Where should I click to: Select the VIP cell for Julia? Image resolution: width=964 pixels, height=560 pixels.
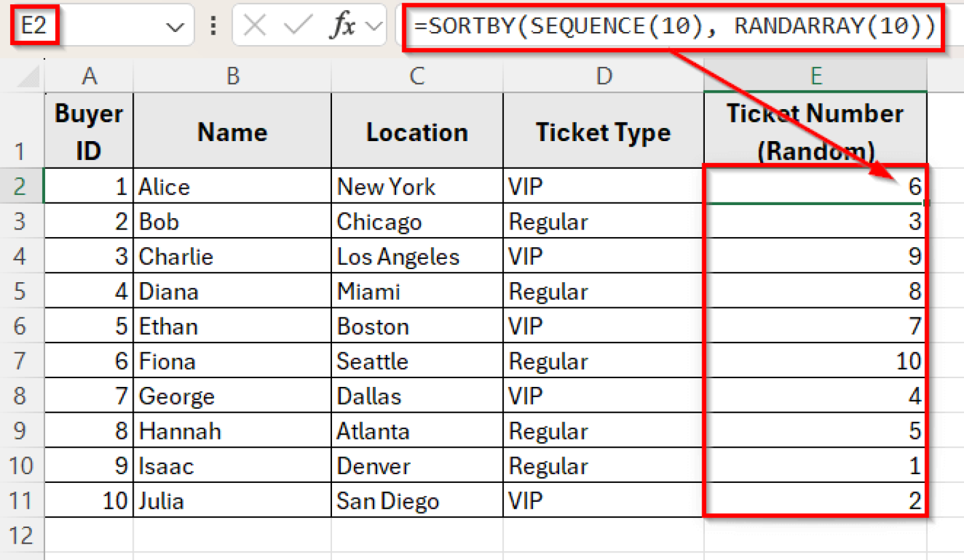(602, 500)
